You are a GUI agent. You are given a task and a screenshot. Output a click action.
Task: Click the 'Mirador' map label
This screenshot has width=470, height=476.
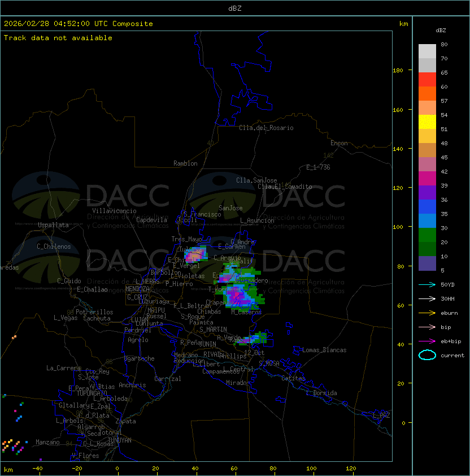pos(238,383)
